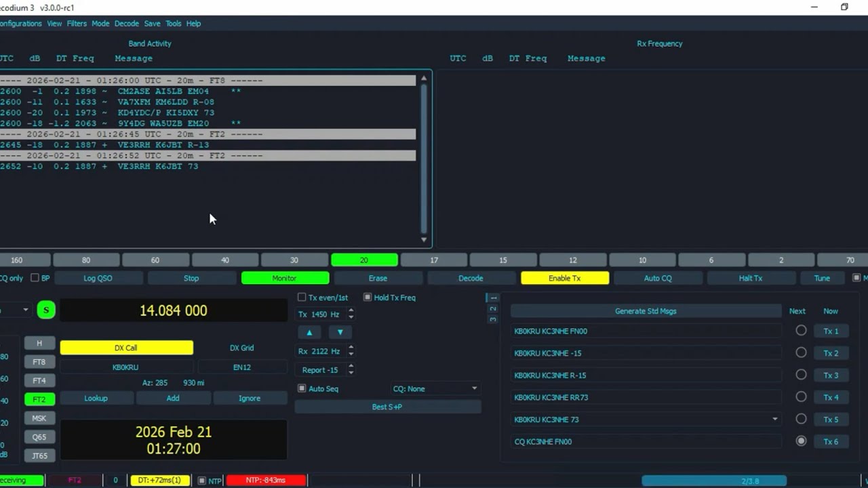The image size is (868, 488).
Task: Select Next radio for KB0KRU KC3NHE FN00
Action: coord(801,331)
